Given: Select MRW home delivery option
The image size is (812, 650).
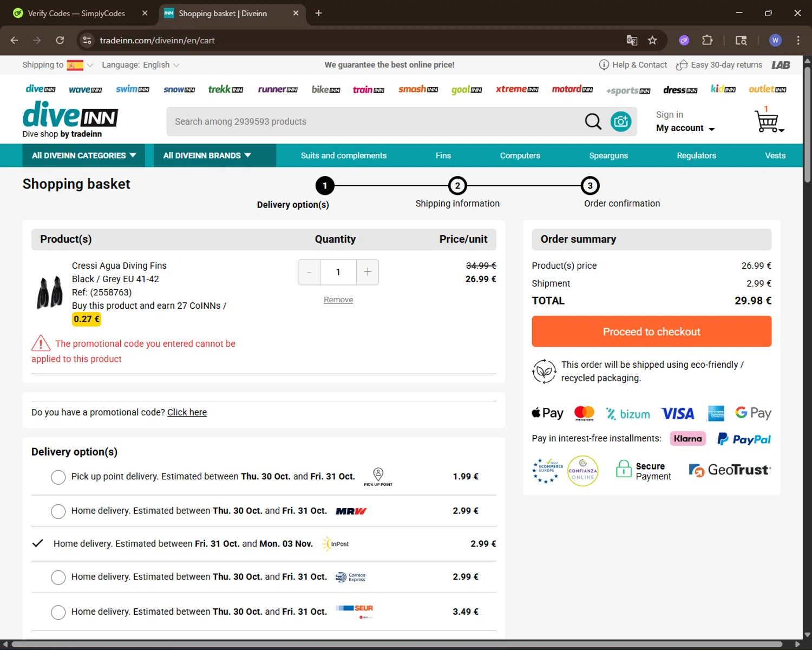Looking at the screenshot, I should (58, 511).
